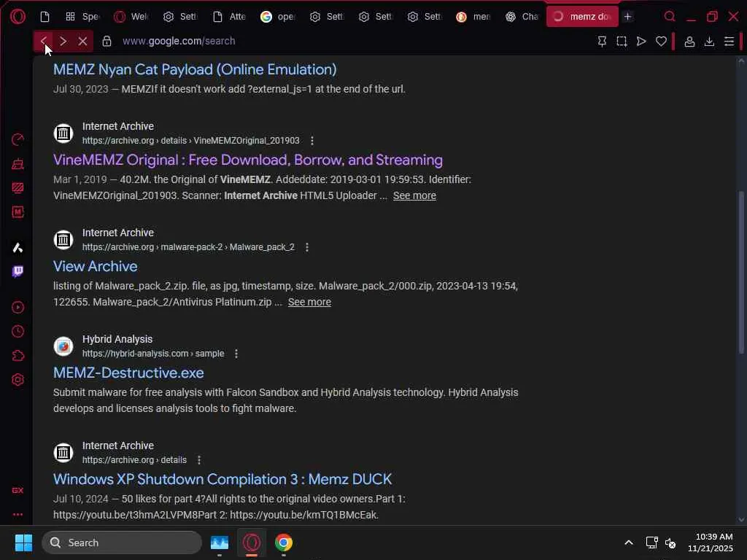Open Settings gear in sidebar
This screenshot has width=747, height=560.
[x=18, y=379]
